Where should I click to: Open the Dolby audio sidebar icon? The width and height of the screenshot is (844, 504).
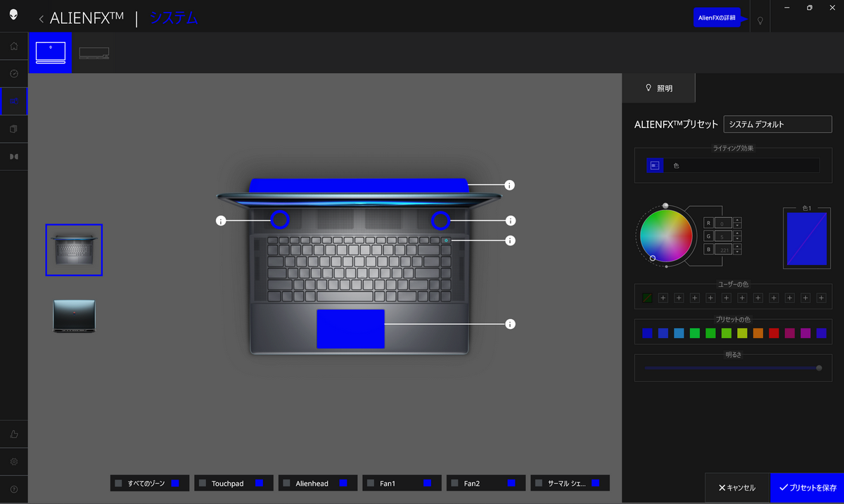point(14,157)
